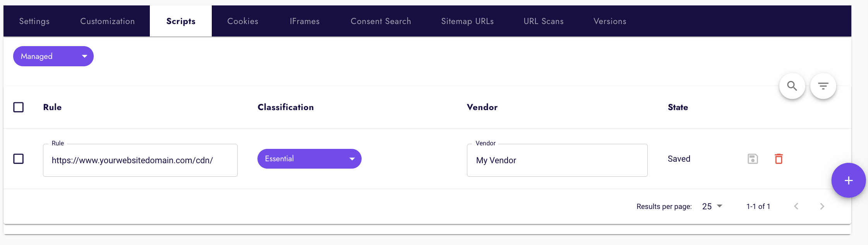Select the IFrames tab
The height and width of the screenshot is (245, 868).
[305, 21]
